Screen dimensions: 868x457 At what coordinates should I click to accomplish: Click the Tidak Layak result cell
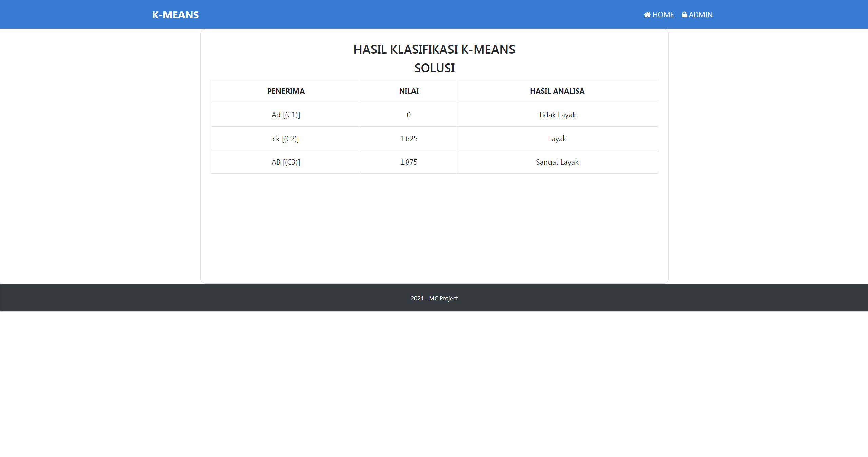pos(557,115)
